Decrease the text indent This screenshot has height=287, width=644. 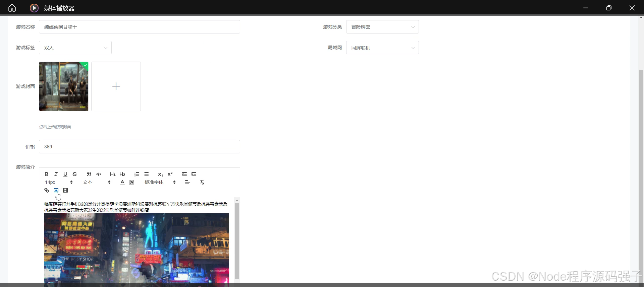[184, 174]
